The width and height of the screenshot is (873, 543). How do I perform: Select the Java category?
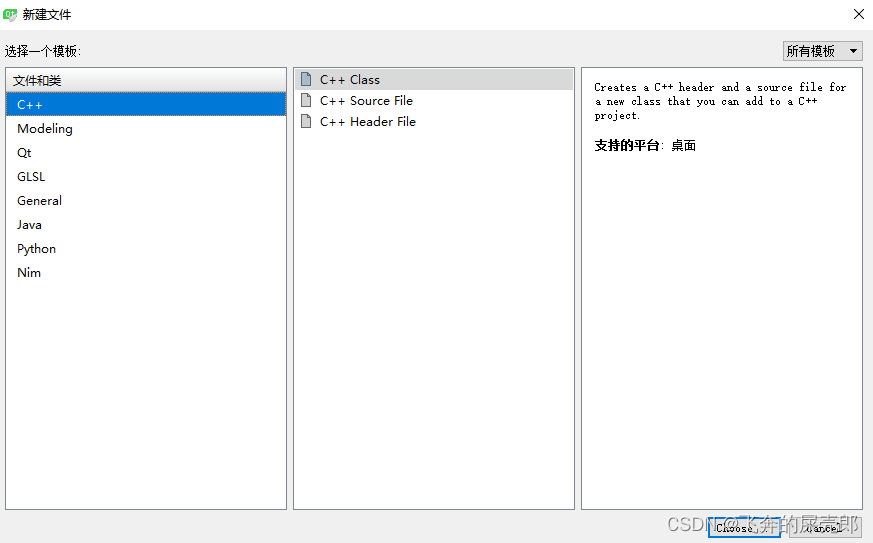pyautogui.click(x=146, y=224)
